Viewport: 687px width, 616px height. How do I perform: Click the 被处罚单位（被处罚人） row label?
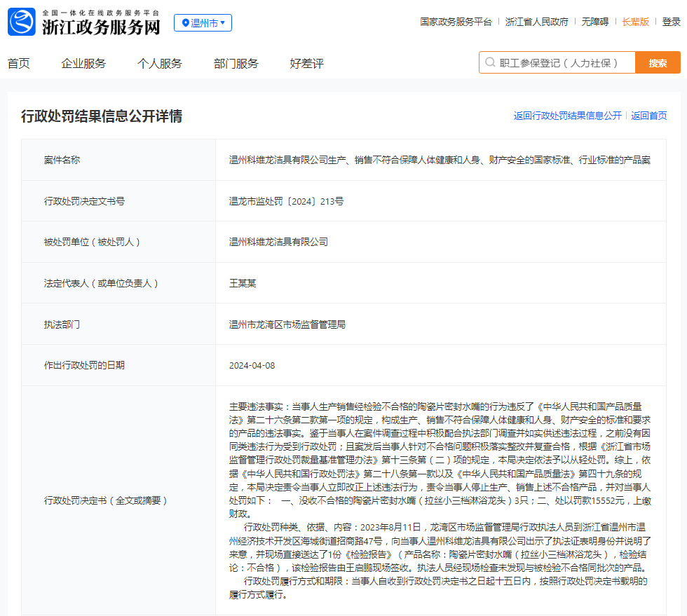92,242
